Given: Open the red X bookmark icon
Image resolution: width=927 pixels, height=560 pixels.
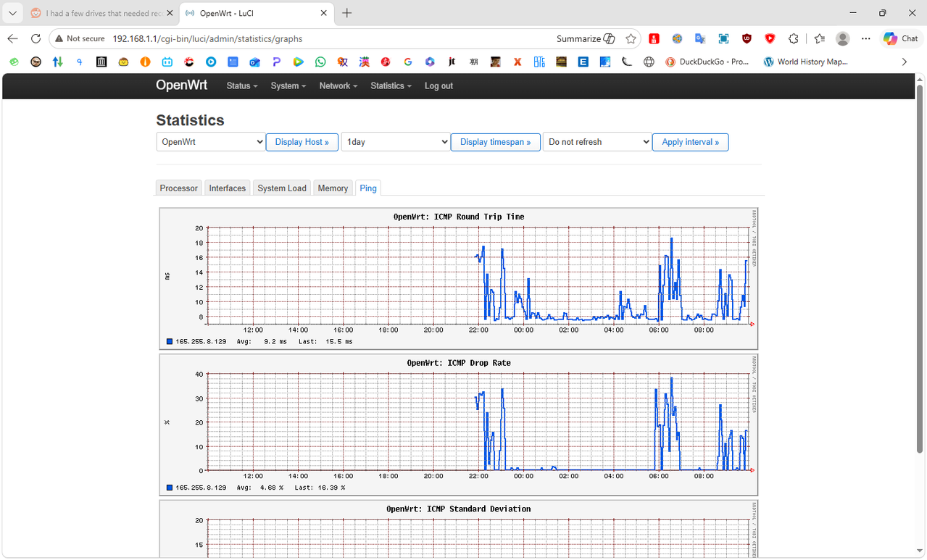Looking at the screenshot, I should 517,62.
